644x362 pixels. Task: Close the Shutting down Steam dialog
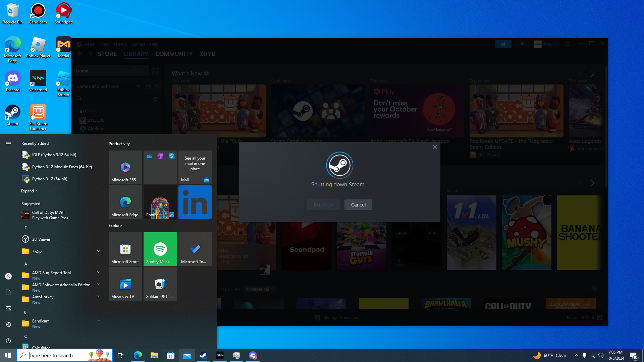point(435,147)
